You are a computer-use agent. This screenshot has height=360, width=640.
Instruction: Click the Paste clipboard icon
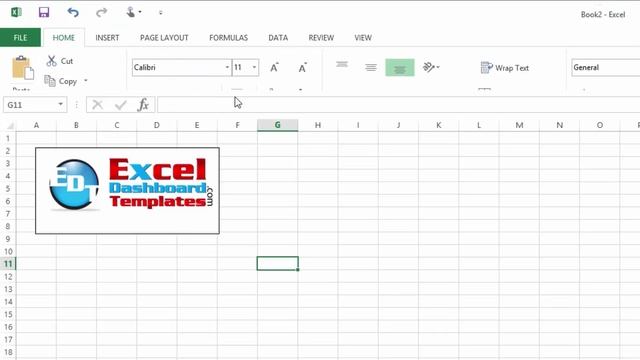pyautogui.click(x=22, y=68)
